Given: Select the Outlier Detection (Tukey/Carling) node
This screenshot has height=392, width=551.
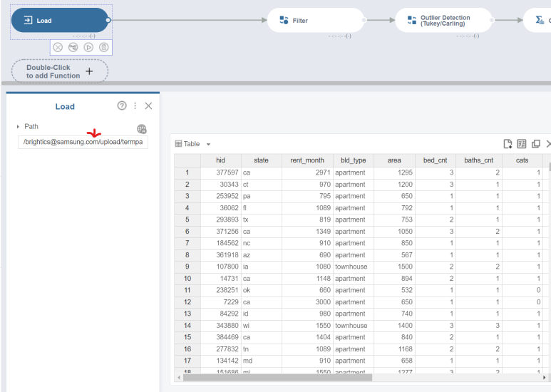Looking at the screenshot, I should (443, 21).
